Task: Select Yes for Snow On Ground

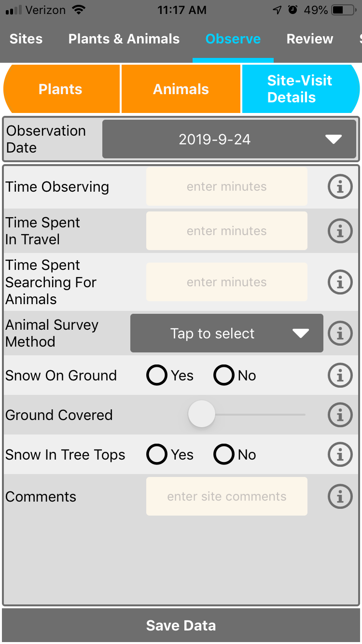Action: 157,375
